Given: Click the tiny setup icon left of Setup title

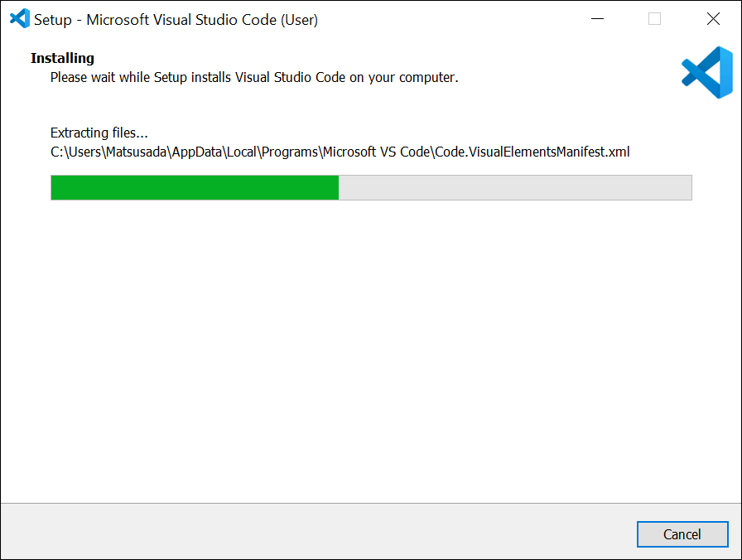Looking at the screenshot, I should point(20,18).
